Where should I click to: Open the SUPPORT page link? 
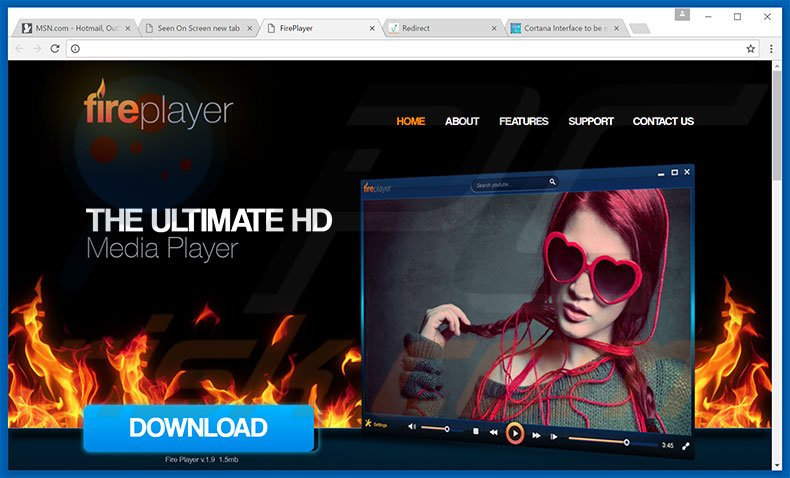point(591,121)
